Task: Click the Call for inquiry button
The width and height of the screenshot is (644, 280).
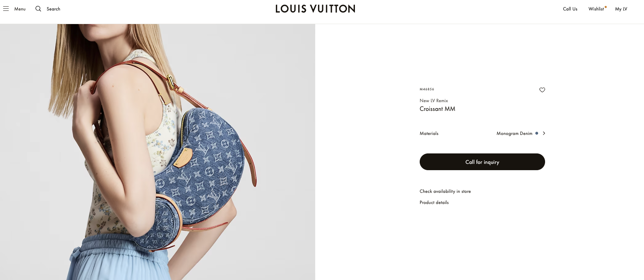Action: pyautogui.click(x=482, y=162)
